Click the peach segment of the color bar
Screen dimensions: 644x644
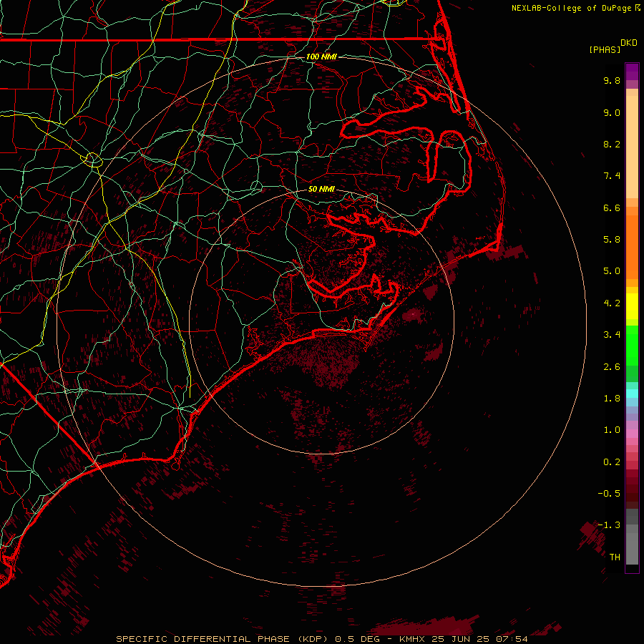(x=632, y=144)
